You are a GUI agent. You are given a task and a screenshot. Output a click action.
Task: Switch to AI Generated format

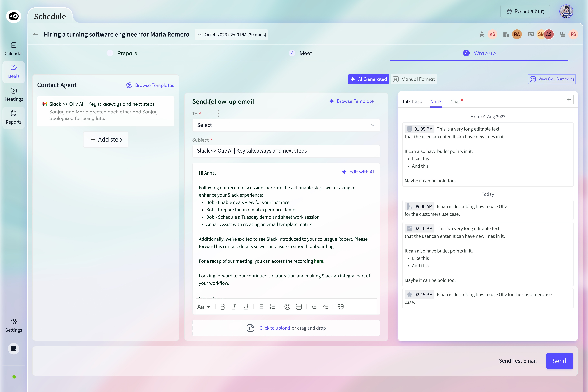369,79
